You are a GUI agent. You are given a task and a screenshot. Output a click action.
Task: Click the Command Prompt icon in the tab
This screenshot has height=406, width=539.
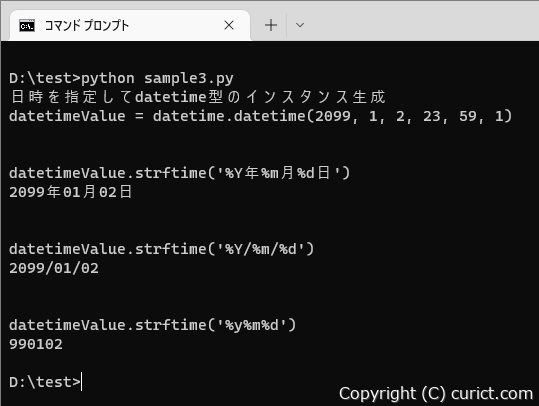click(x=27, y=25)
